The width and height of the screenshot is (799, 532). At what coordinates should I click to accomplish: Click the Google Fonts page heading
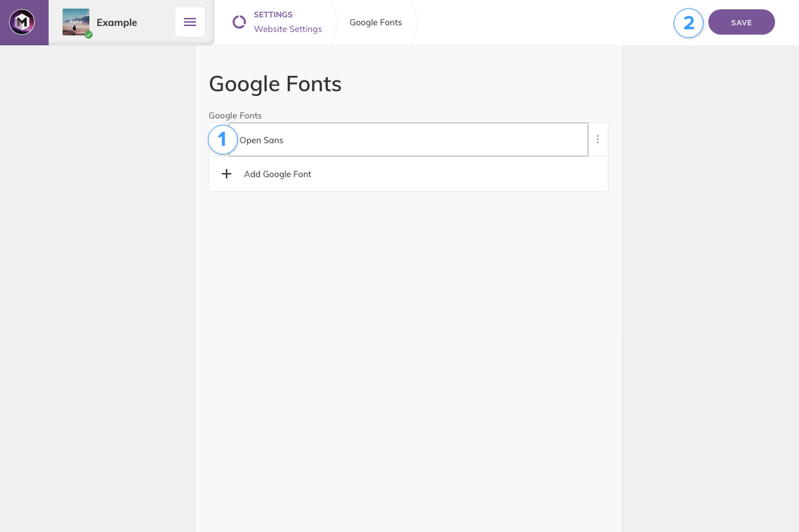(275, 84)
